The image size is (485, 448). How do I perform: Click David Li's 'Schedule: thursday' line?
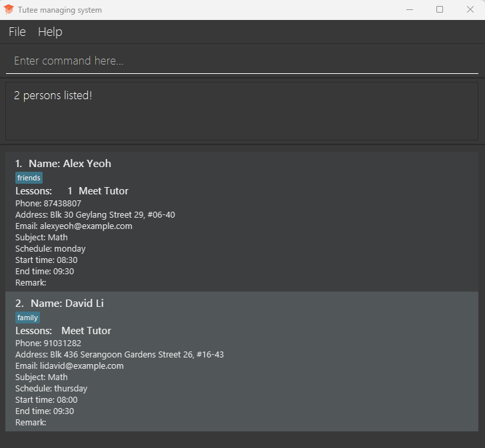pyautogui.click(x=51, y=389)
